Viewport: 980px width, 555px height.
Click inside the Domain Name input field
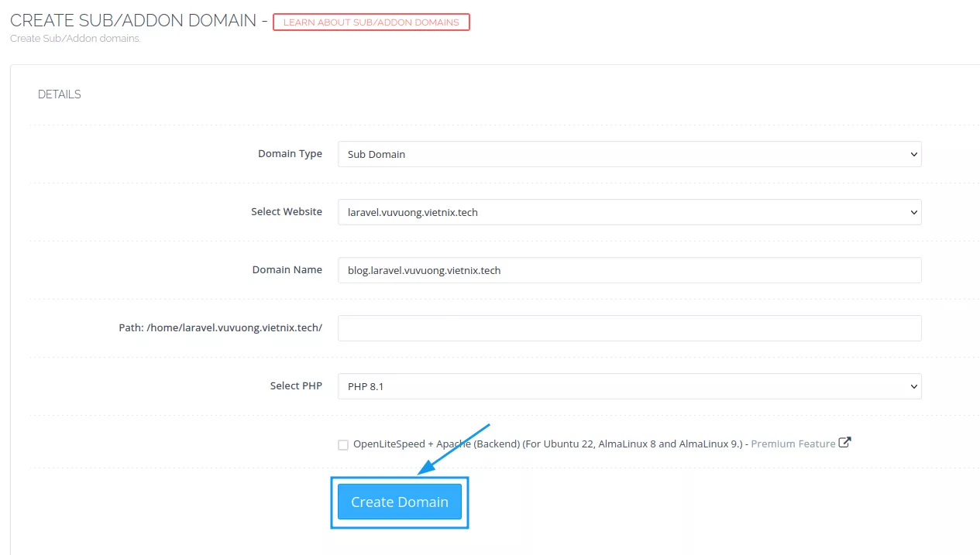pos(629,270)
